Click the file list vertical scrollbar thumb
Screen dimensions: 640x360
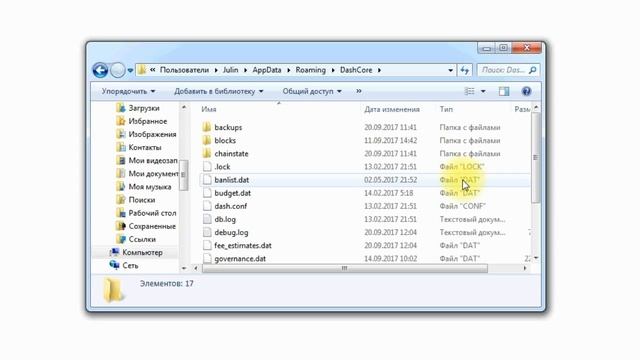[x=536, y=158]
